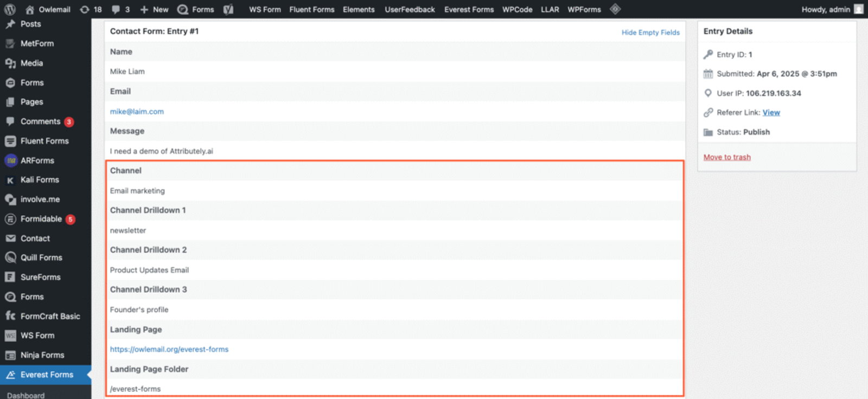Screen dimensions: 868x399
Task: Click the Pages icon in sidebar
Action: point(10,102)
